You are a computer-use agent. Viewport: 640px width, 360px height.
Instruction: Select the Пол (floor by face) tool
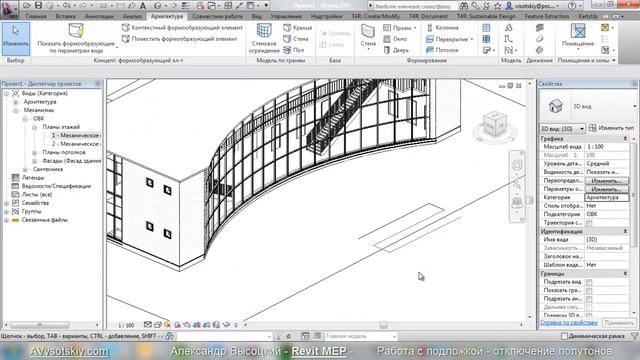pos(294,50)
